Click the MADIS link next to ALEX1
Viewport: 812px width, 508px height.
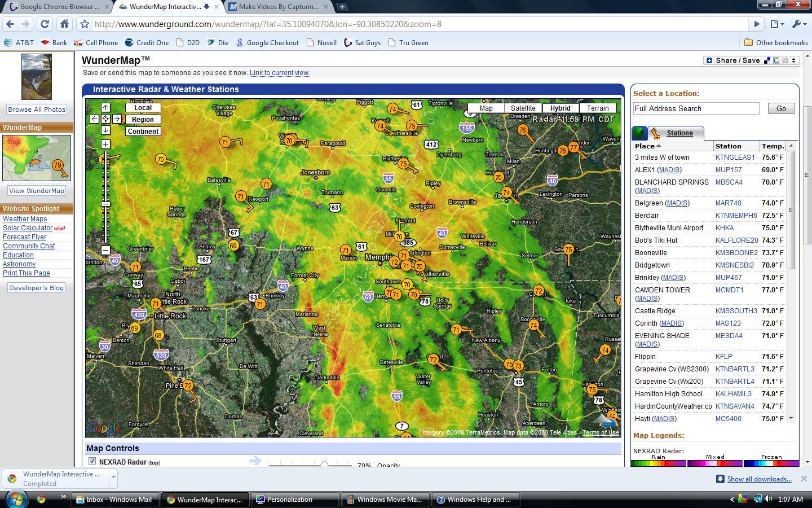pos(669,170)
